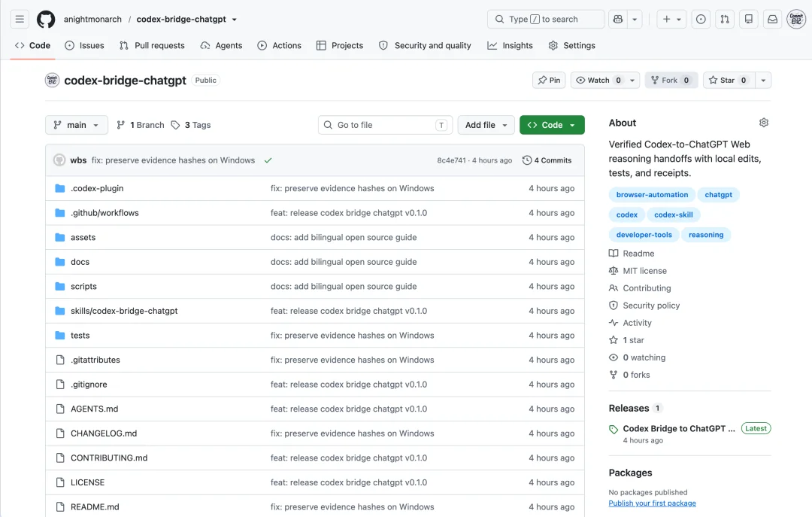Viewport: 812px width, 517px height.
Task: Open commit hash 8c4e741
Action: pyautogui.click(x=451, y=160)
